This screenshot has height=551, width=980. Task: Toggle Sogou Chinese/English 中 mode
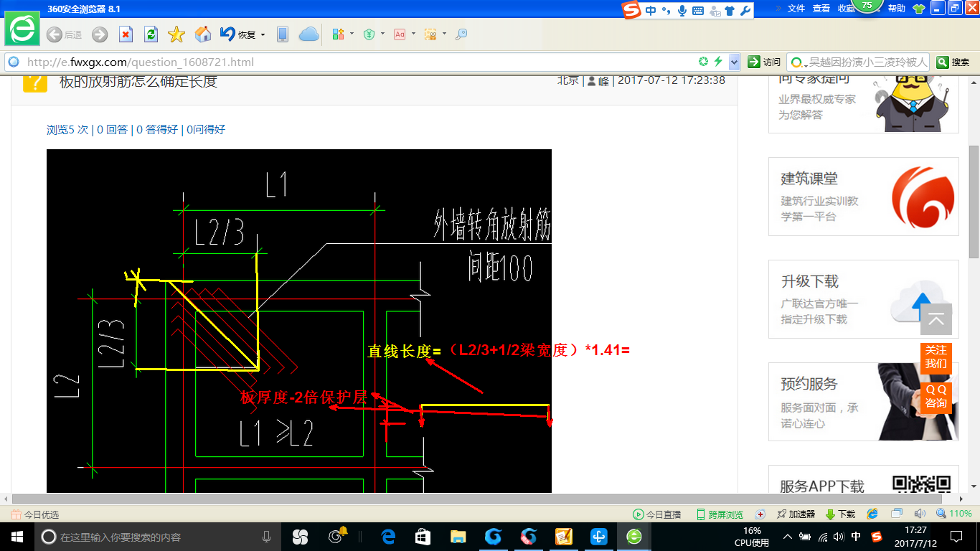pyautogui.click(x=651, y=10)
